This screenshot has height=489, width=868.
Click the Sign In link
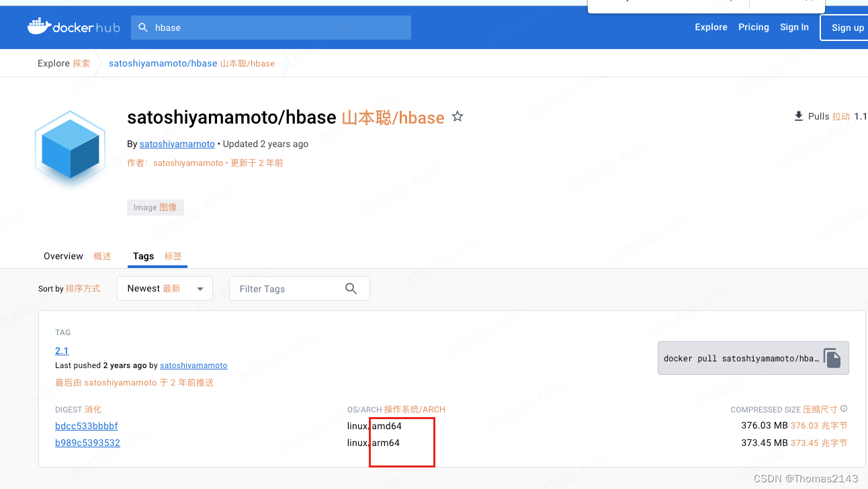[x=794, y=27]
